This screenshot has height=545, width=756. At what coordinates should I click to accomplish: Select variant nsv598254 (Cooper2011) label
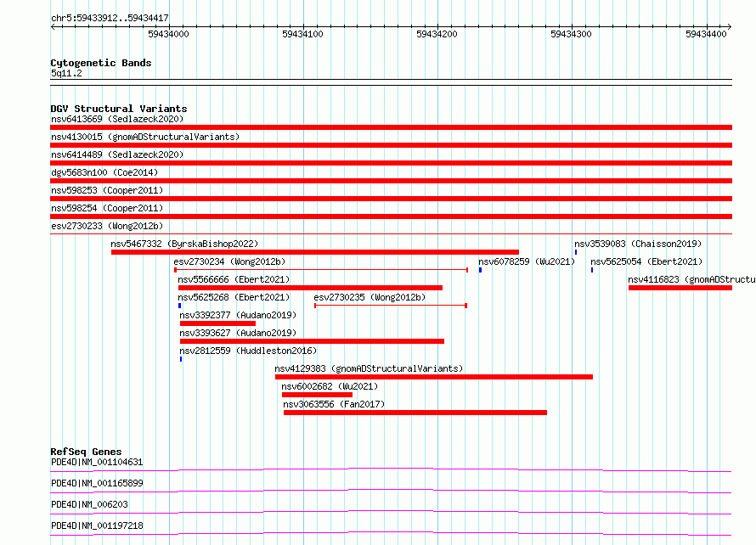[107, 208]
